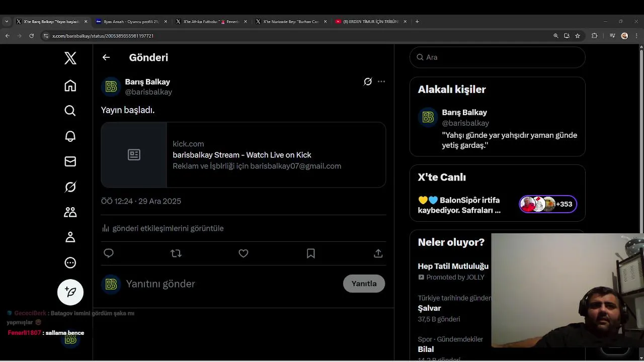Open media control icon in toolbar
Screen dimensions: 644x362
coord(612,36)
